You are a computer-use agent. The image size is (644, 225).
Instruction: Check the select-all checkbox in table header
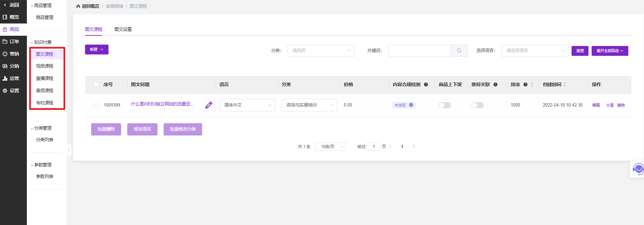pyautogui.click(x=97, y=85)
